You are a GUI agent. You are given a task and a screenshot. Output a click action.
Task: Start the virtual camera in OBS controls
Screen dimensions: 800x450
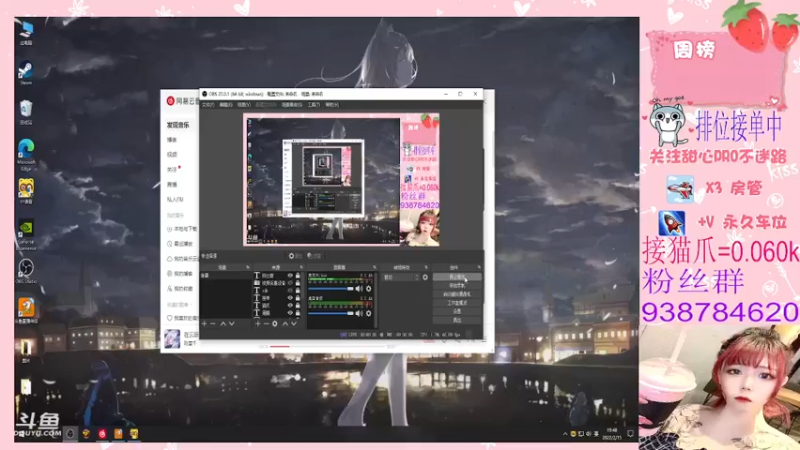457,294
